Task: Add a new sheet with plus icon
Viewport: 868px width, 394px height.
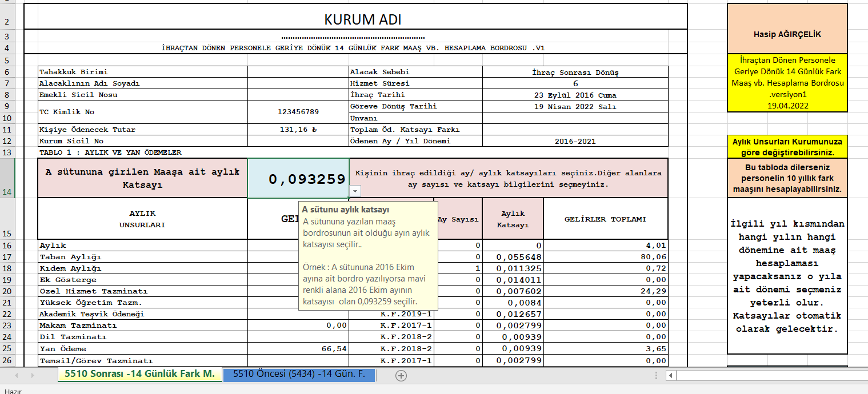Action: tap(401, 375)
